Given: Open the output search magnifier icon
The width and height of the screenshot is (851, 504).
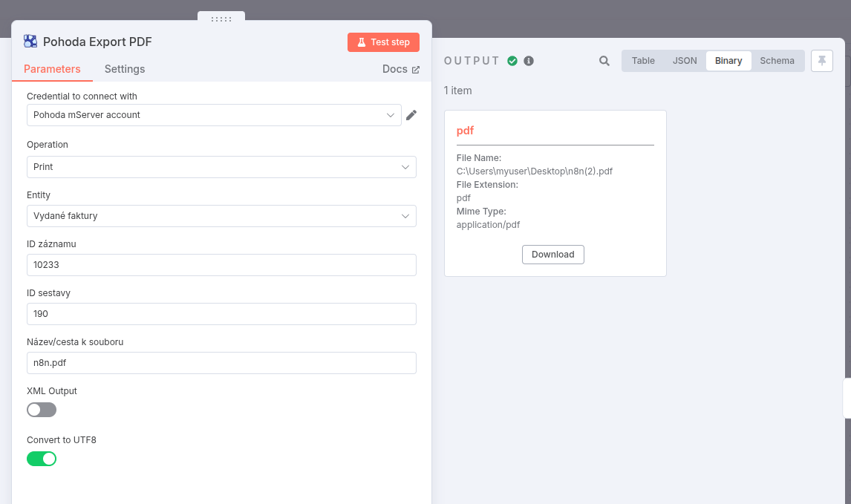Looking at the screenshot, I should pyautogui.click(x=604, y=61).
